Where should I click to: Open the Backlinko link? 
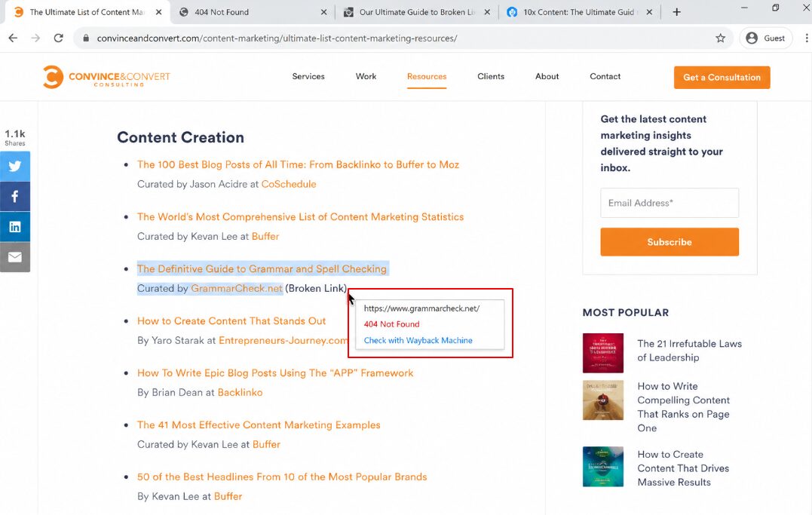[x=240, y=392]
